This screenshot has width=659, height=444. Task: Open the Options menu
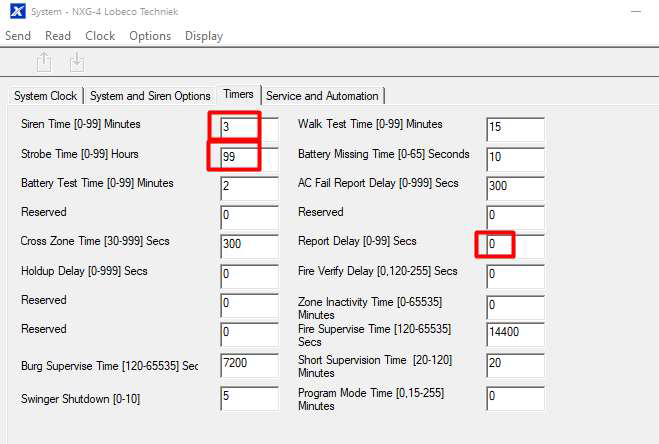click(150, 36)
